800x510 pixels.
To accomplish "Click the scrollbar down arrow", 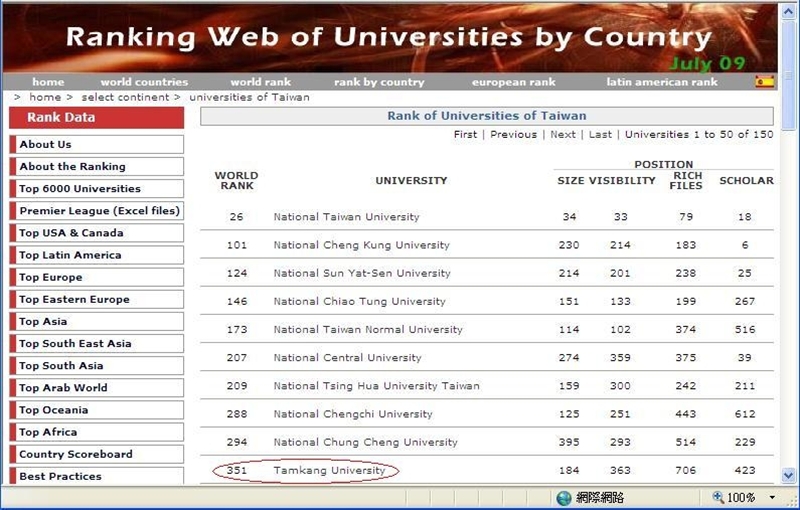I will pyautogui.click(x=789, y=475).
